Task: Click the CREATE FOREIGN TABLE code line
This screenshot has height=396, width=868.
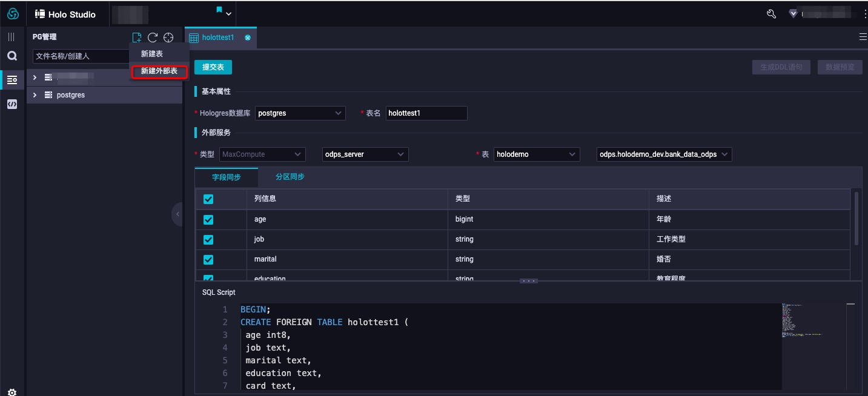Action: (325, 322)
